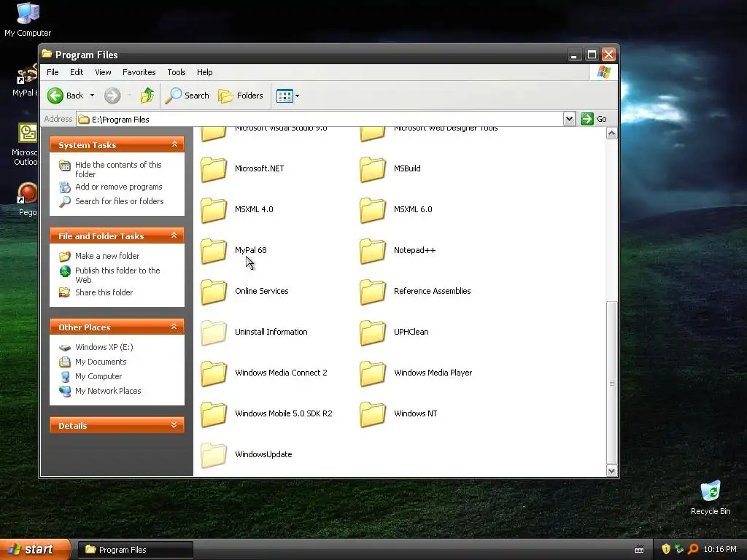Select the Notepad++ folder icon
Screen dimensions: 747x560
click(x=373, y=252)
